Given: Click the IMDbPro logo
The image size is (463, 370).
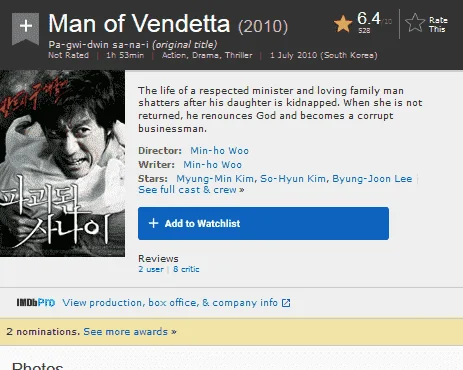Looking at the screenshot, I should tap(36, 302).
